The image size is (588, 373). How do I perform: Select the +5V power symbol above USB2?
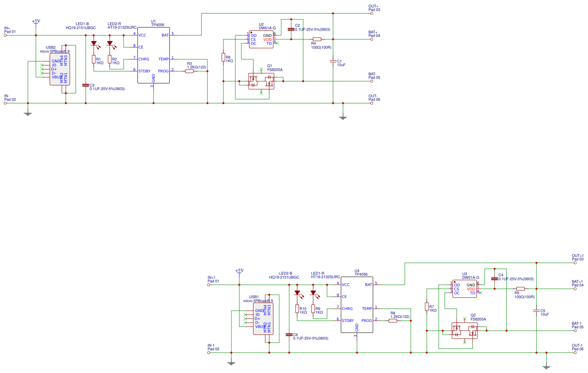pyautogui.click(x=36, y=22)
